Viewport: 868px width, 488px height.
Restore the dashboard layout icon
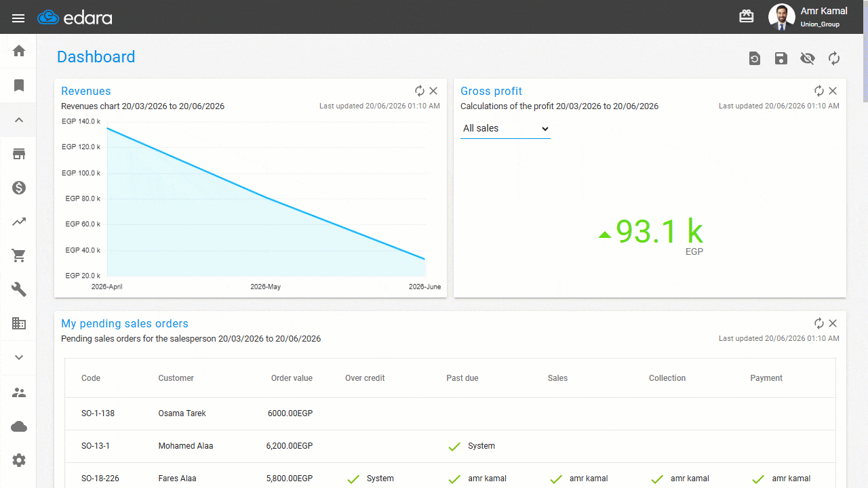755,58
